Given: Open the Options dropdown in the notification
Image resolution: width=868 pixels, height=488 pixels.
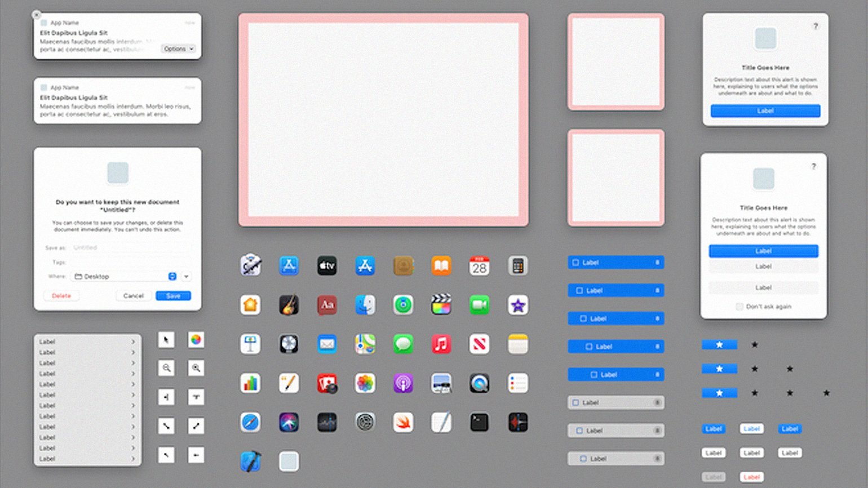Looking at the screenshot, I should (x=178, y=49).
